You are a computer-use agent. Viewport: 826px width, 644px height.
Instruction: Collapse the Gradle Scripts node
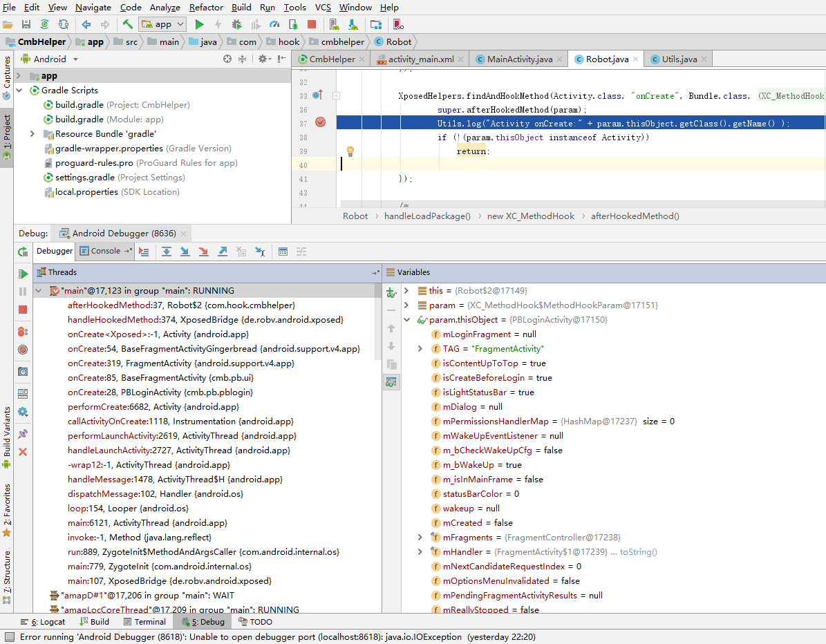19,90
